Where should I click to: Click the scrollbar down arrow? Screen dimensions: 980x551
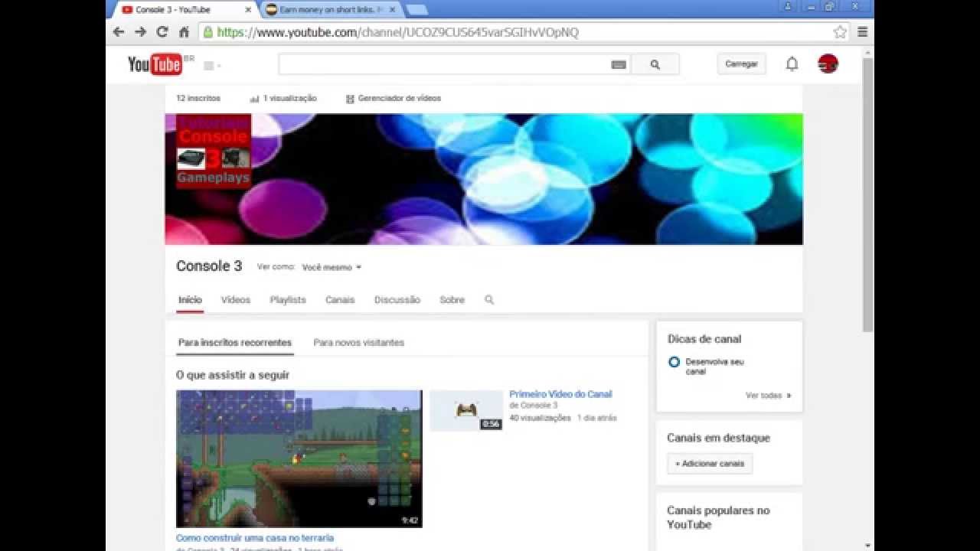tap(868, 546)
